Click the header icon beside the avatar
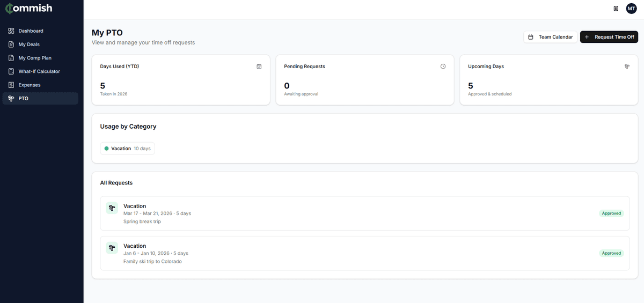 pyautogui.click(x=616, y=9)
